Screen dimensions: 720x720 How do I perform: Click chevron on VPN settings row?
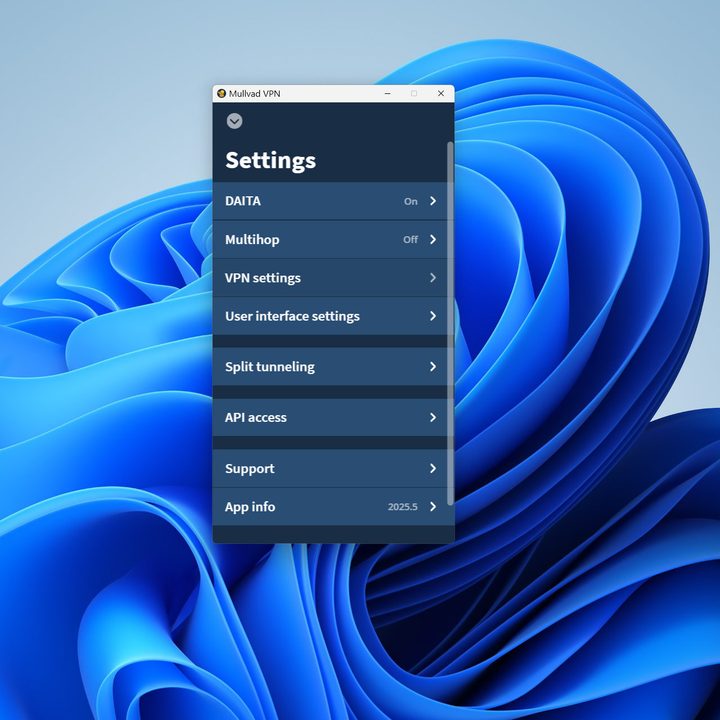[433, 278]
